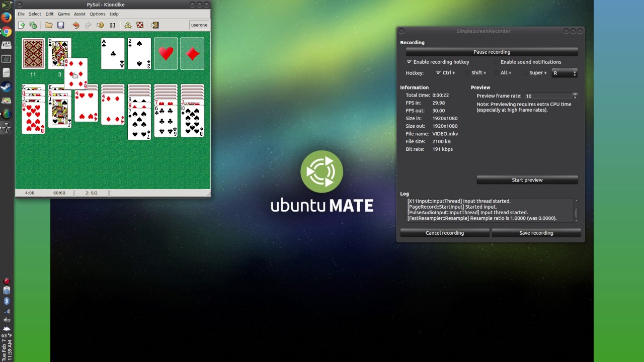Open the hotkey letter R dropdown

point(565,73)
